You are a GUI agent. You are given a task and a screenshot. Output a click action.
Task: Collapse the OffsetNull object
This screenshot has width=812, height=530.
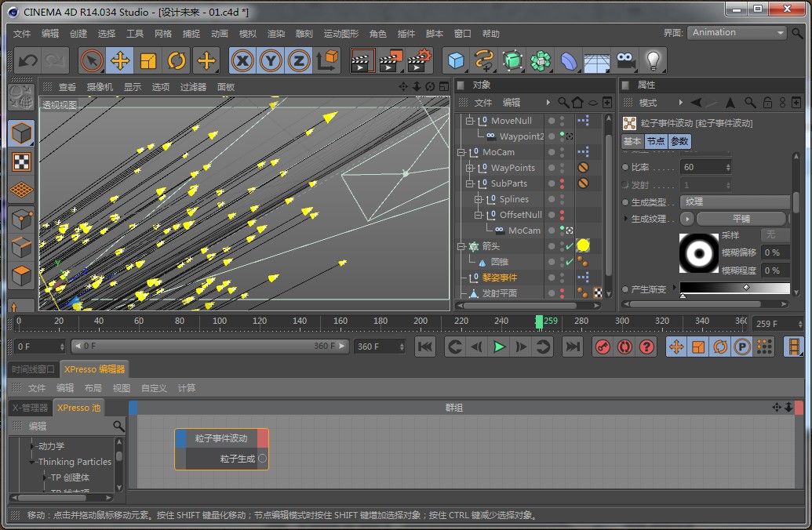(478, 215)
